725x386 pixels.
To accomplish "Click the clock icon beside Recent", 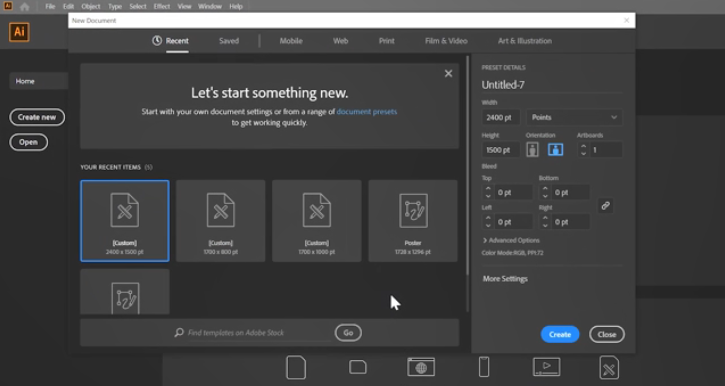I will (x=157, y=41).
